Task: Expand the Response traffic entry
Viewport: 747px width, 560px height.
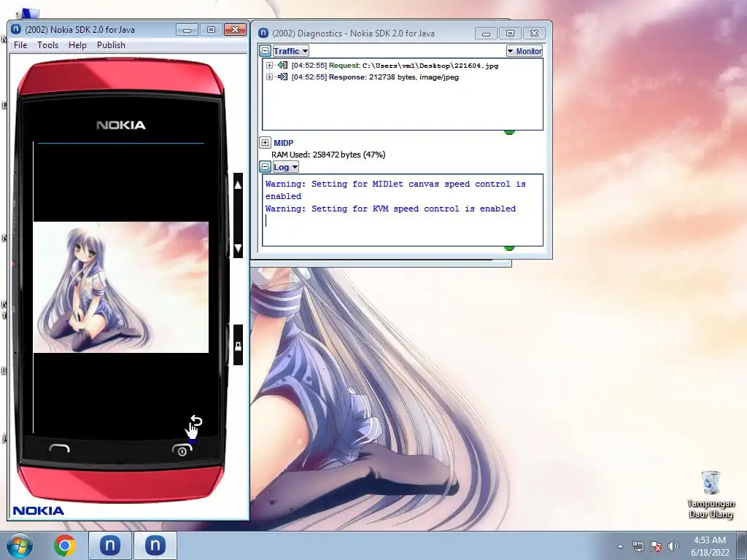Action: tap(269, 77)
